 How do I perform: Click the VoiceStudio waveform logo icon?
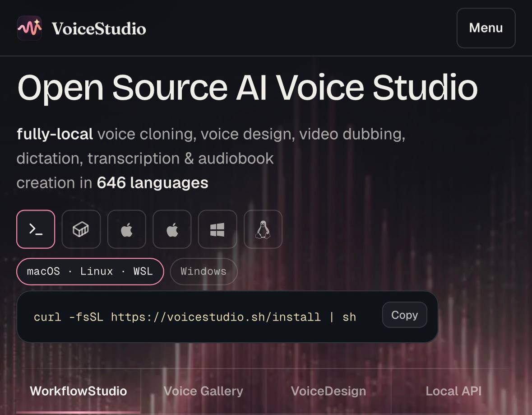(x=29, y=28)
